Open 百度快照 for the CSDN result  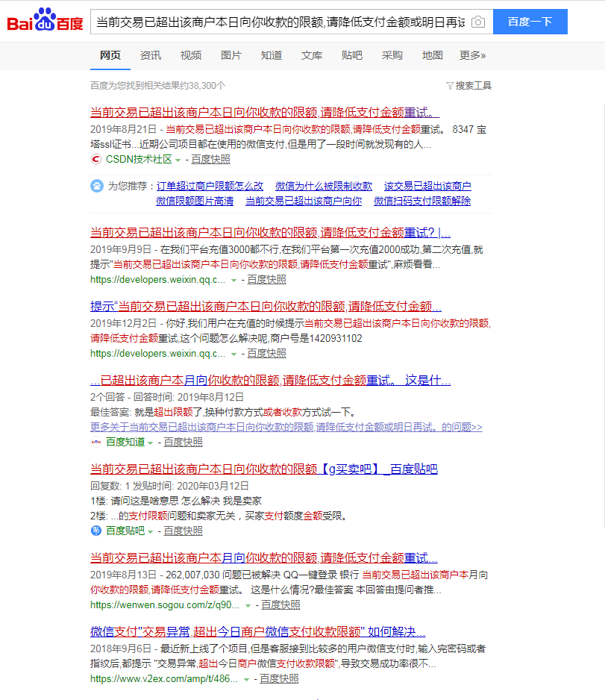pyautogui.click(x=210, y=160)
